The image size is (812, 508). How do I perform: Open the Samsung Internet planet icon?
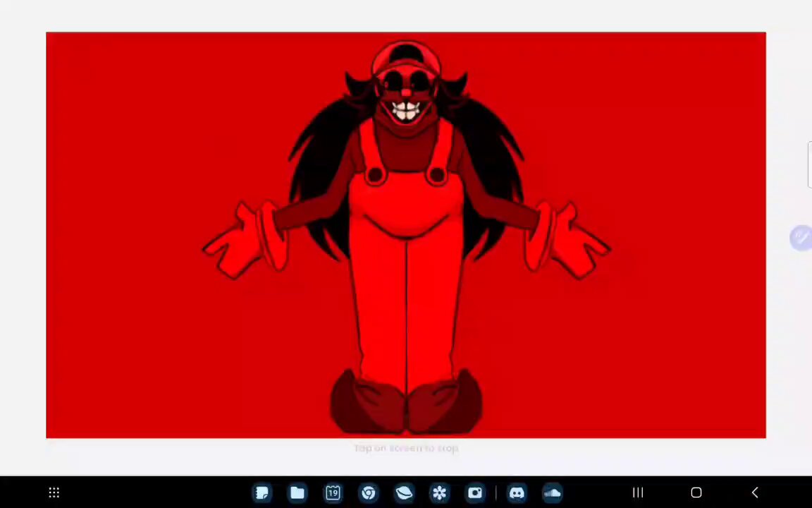pos(404,492)
